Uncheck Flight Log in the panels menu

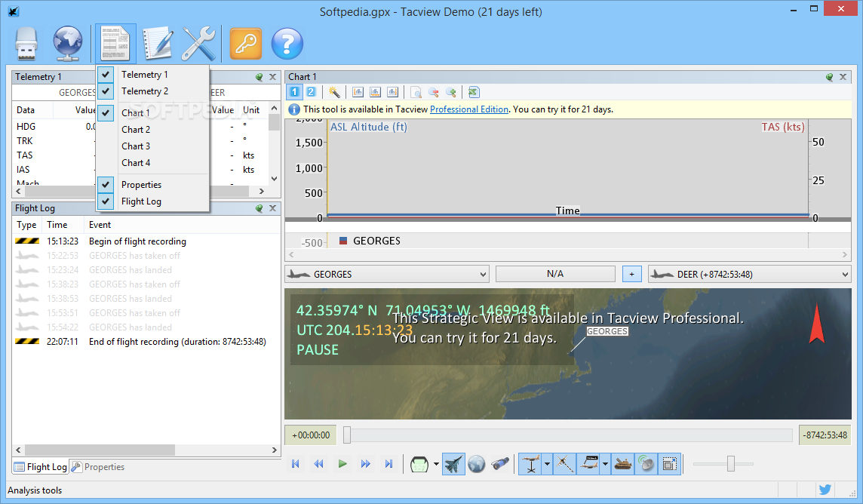(152, 201)
